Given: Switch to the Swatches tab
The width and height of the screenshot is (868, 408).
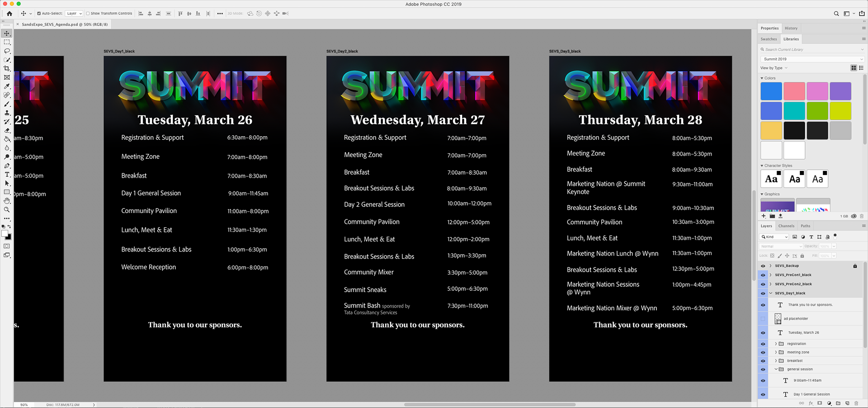Looking at the screenshot, I should click(769, 39).
